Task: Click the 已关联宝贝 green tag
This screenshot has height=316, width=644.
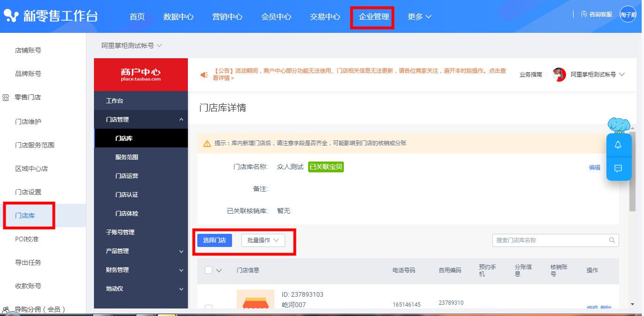Action: pyautogui.click(x=326, y=167)
